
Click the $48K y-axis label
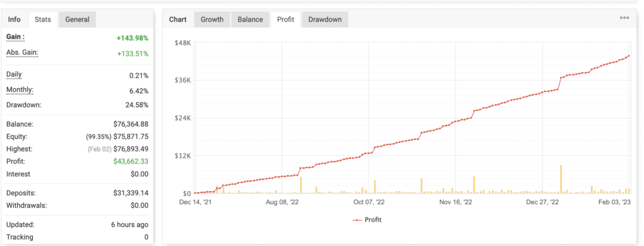pyautogui.click(x=183, y=42)
